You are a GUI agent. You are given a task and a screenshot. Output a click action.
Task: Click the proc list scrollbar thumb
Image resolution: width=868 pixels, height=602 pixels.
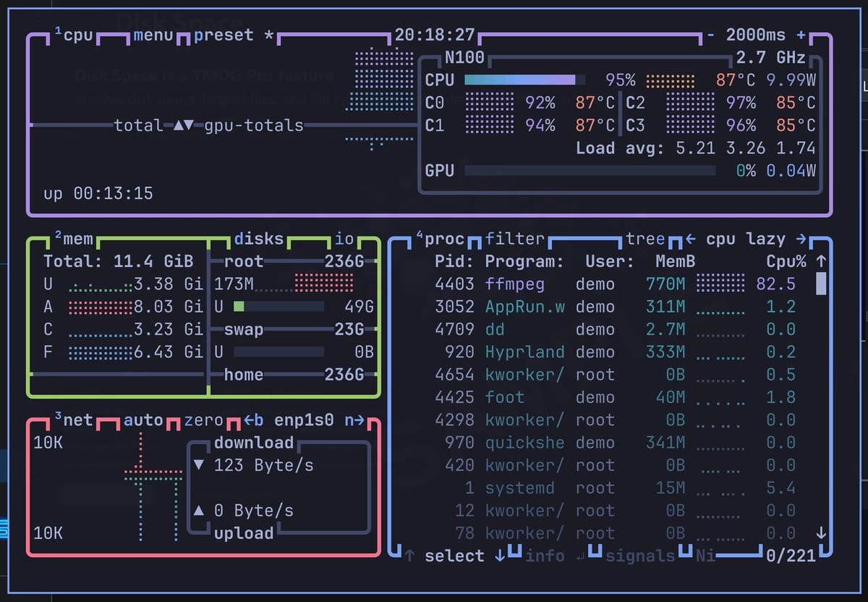(x=821, y=284)
